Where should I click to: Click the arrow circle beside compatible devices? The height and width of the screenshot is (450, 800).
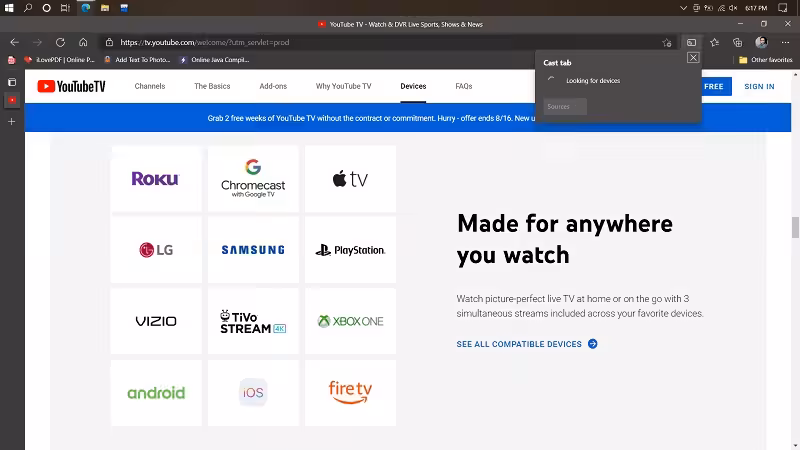pyautogui.click(x=592, y=344)
